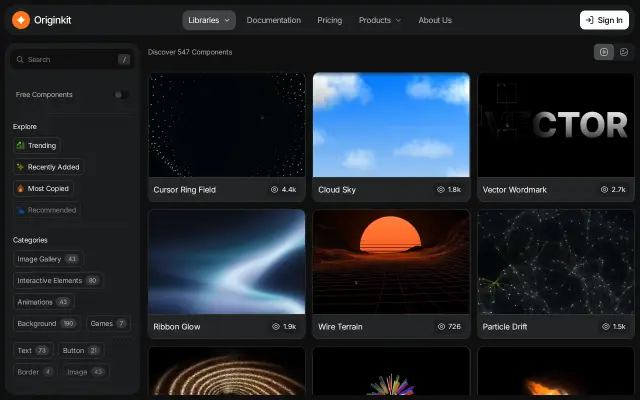Screen dimensions: 640x400
Task: Click the Vector Wordmark title
Action: click(x=515, y=190)
